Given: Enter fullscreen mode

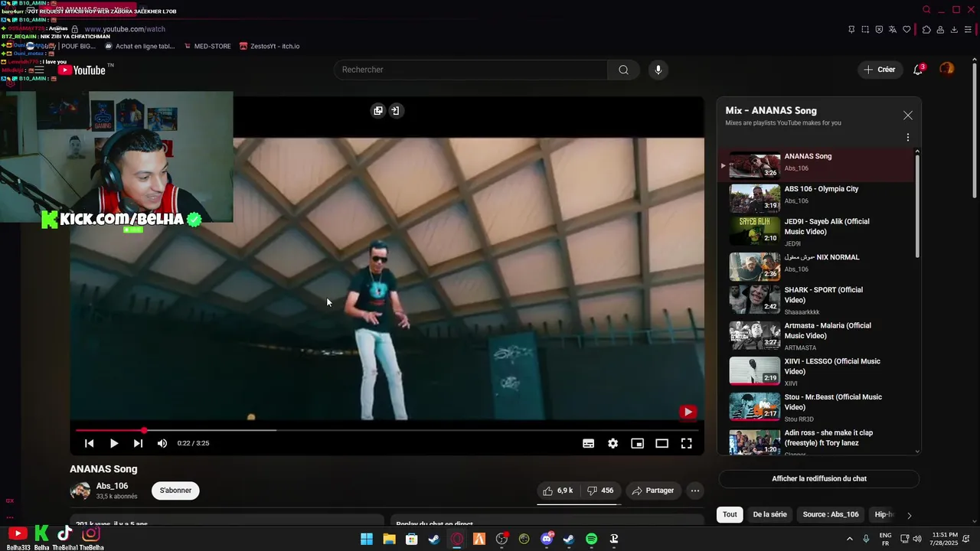Looking at the screenshot, I should tap(686, 443).
